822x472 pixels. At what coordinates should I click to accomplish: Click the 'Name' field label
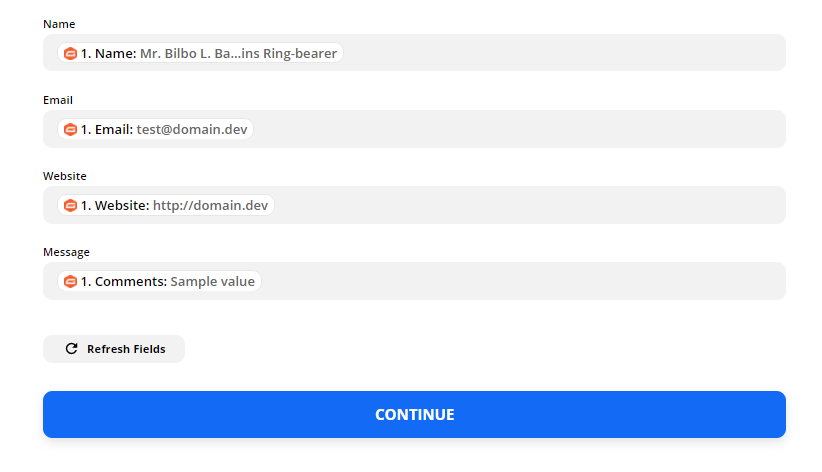click(x=59, y=24)
